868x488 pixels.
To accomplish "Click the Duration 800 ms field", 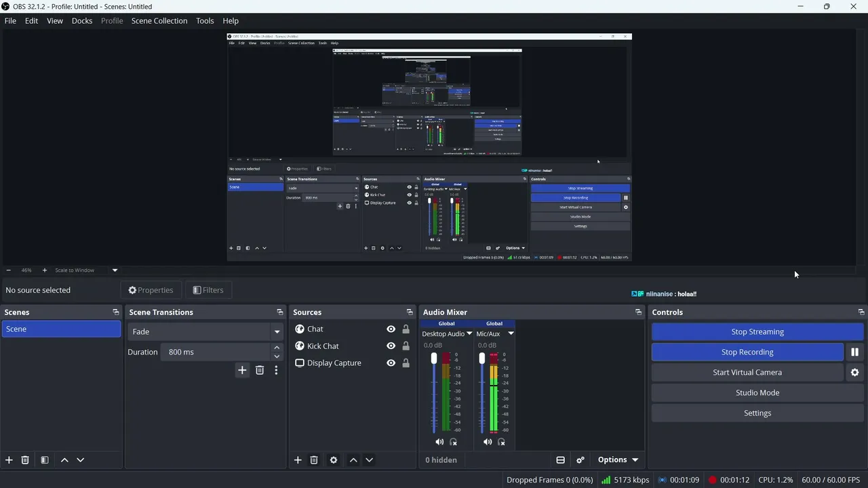I will (x=216, y=352).
